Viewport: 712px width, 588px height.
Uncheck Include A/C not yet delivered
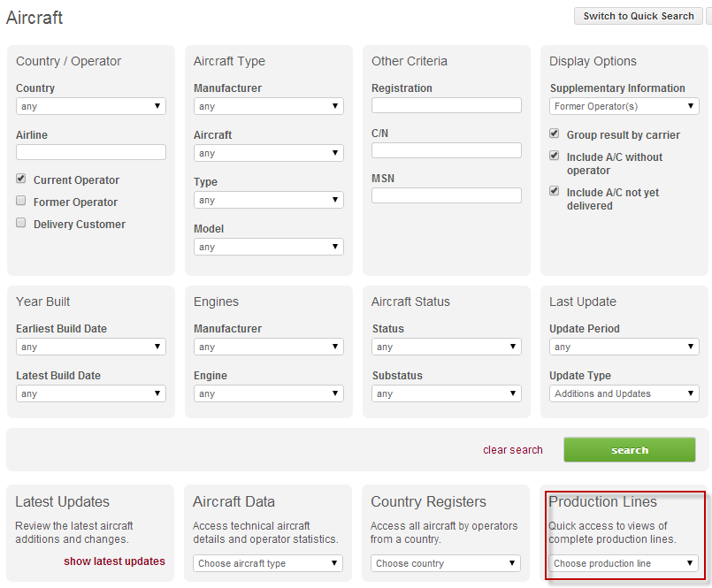[555, 191]
